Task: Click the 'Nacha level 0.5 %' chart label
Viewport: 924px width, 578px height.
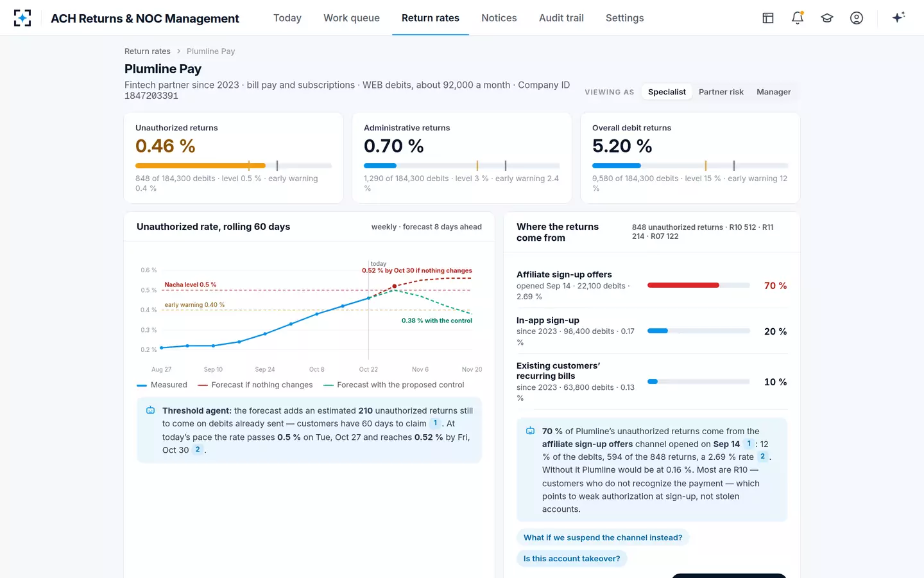Action: click(191, 285)
